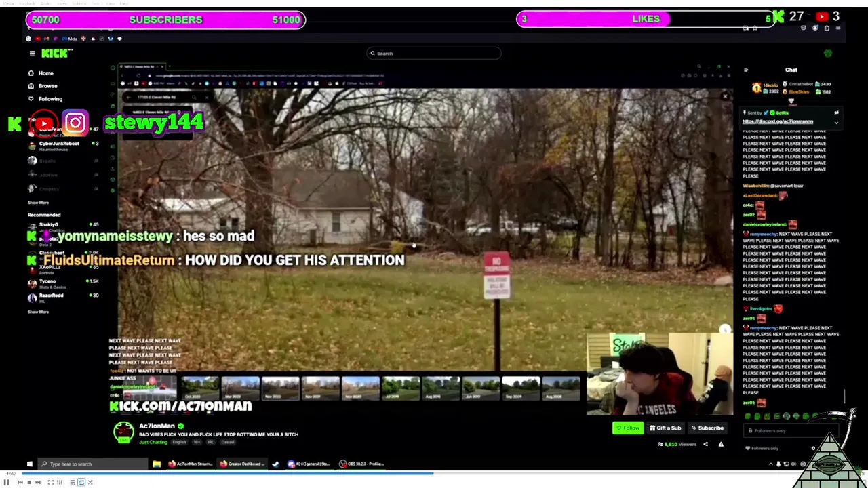The width and height of the screenshot is (868, 488).
Task: Click the Instagram icon overlay
Action: tap(75, 123)
